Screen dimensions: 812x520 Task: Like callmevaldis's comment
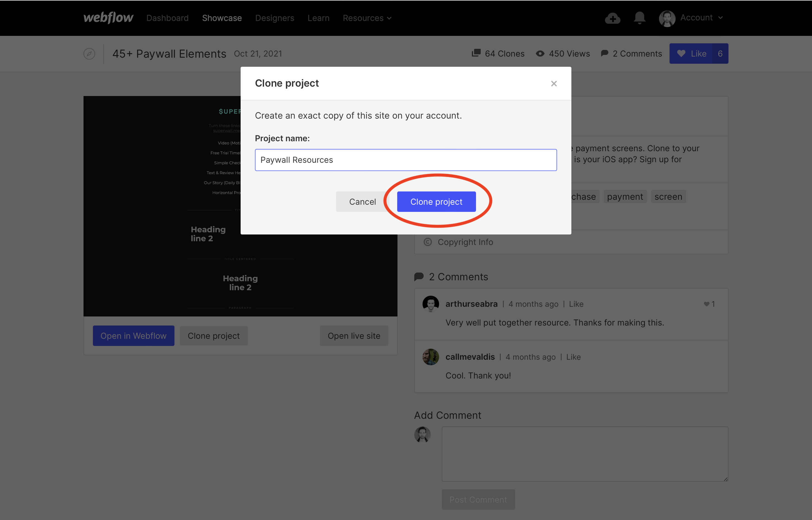(573, 357)
